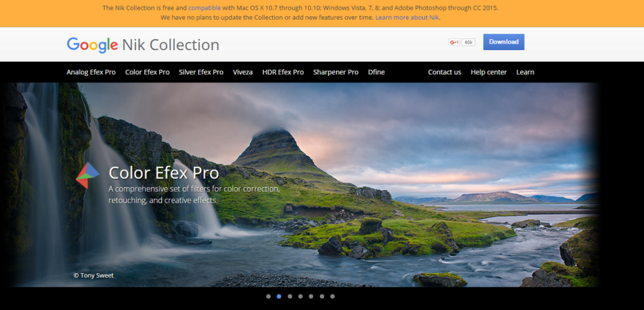This screenshot has height=310, width=644.
Task: Select the first carousel dot
Action: (x=268, y=296)
